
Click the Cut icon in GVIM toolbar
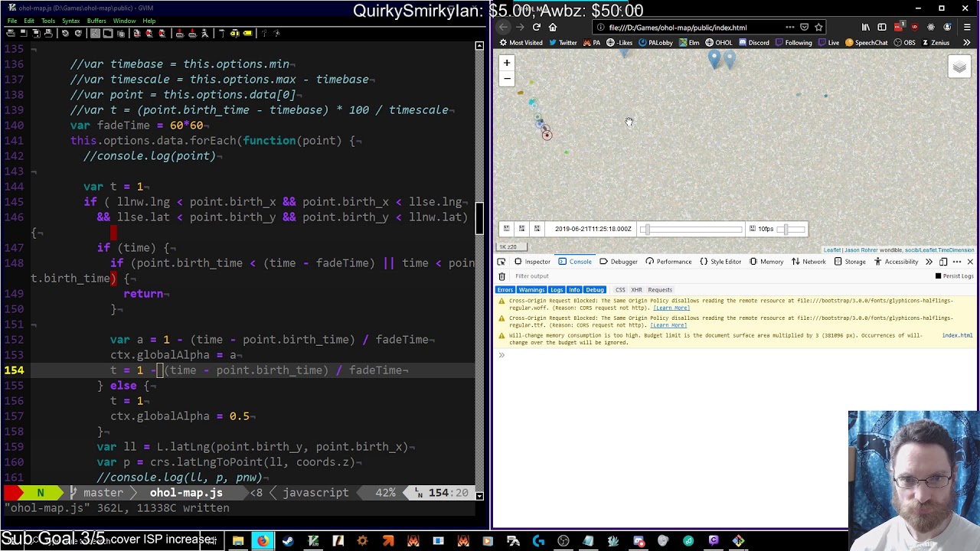pos(95,33)
